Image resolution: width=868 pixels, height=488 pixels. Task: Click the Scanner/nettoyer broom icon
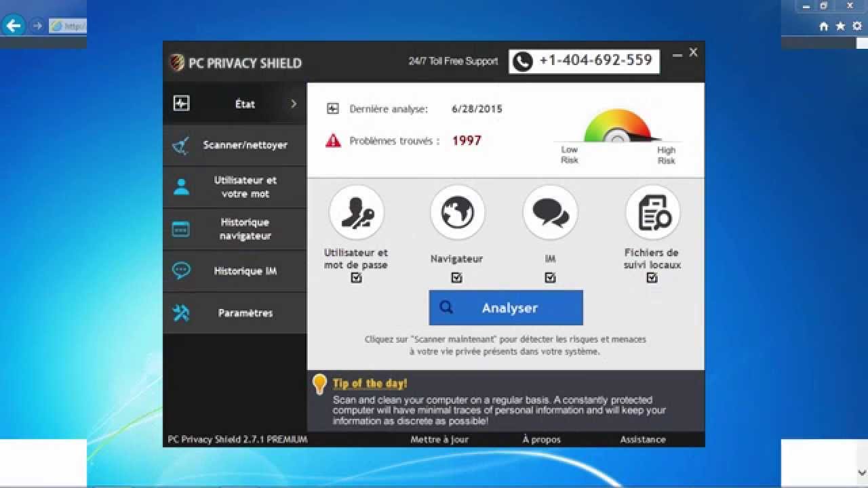(x=180, y=146)
